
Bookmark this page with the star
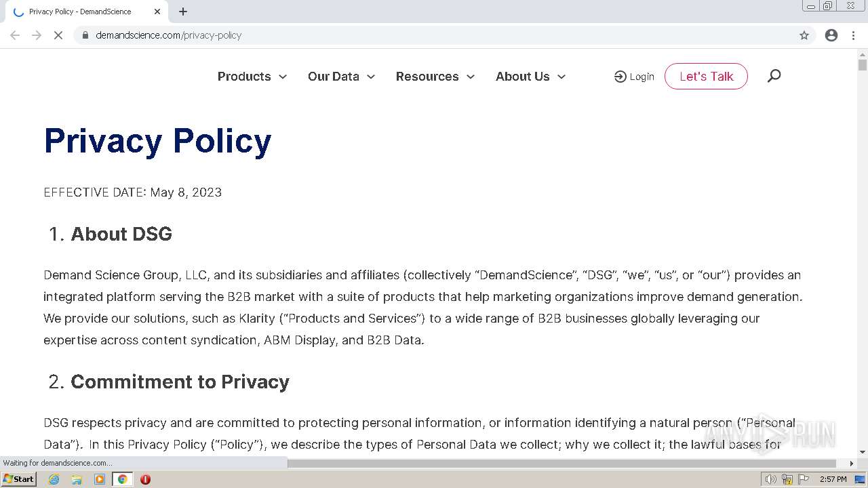804,35
